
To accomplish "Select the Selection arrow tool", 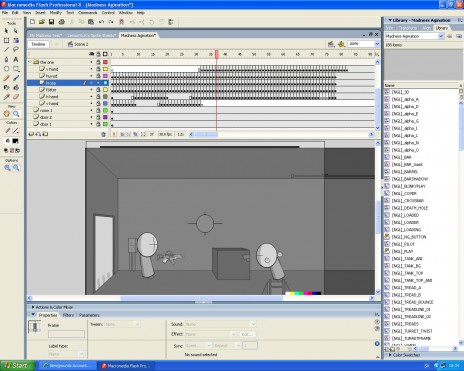I will [x=6, y=31].
